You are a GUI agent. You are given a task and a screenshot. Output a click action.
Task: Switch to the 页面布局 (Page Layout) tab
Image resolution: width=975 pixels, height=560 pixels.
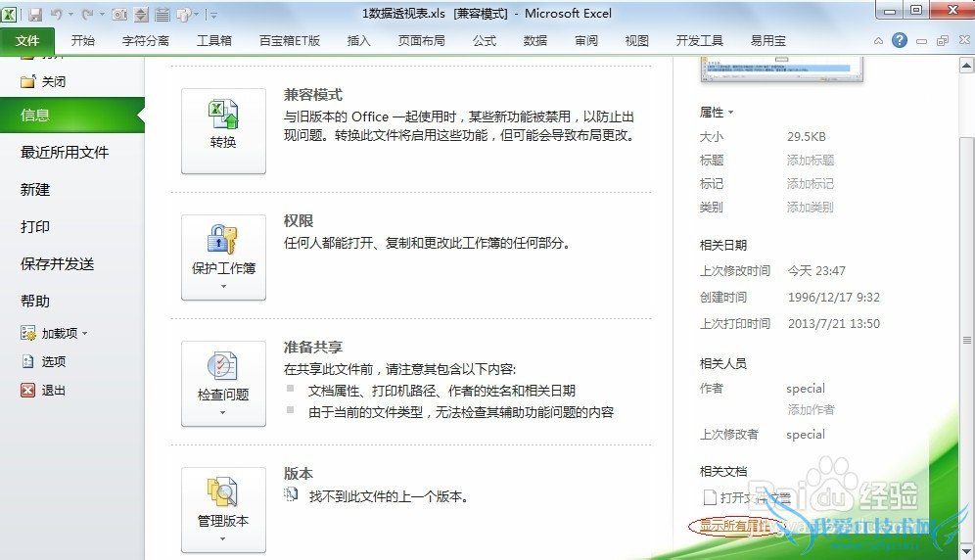tap(422, 41)
